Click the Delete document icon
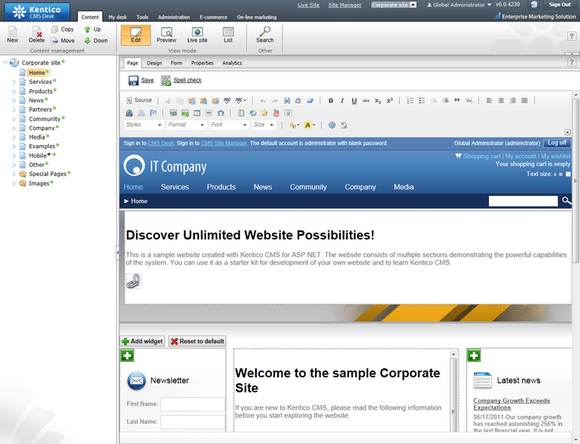Image resolution: width=580 pixels, height=444 pixels. tap(37, 32)
